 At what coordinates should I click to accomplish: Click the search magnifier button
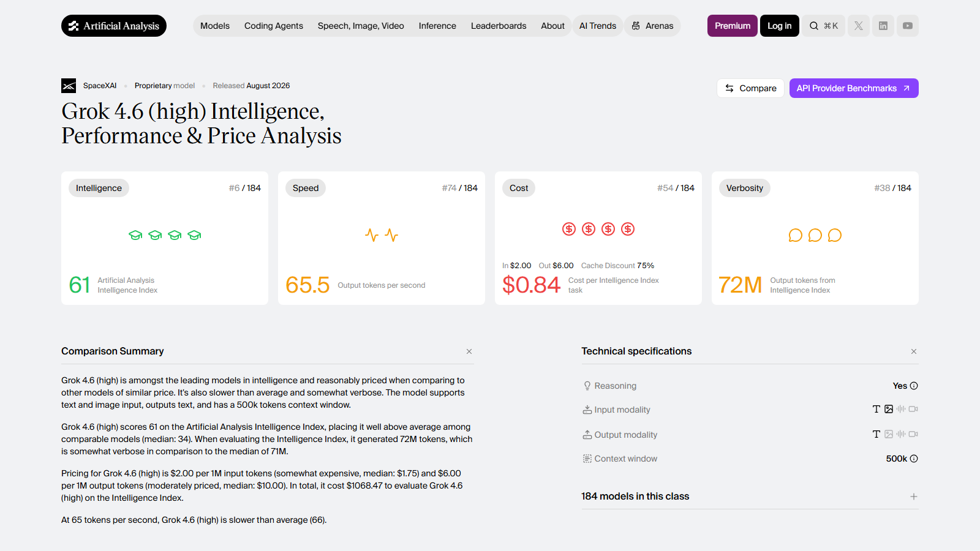[x=823, y=26]
